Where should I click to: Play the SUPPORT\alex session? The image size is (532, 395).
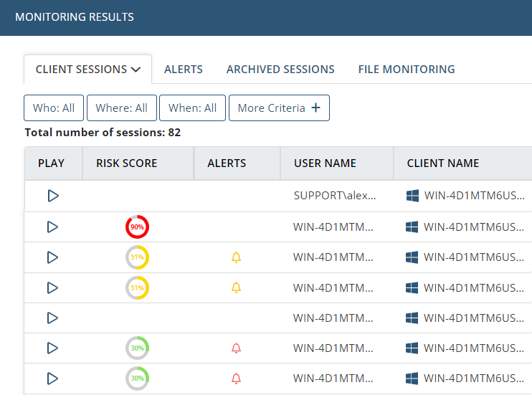click(53, 196)
